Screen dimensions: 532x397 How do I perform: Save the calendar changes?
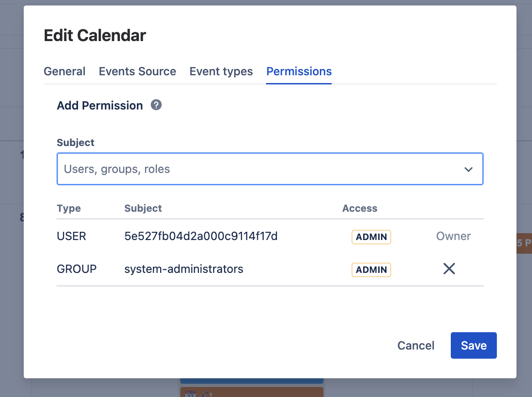point(474,345)
